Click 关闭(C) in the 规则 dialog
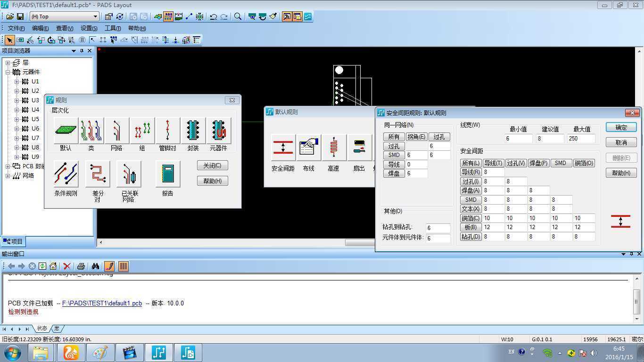The height and width of the screenshot is (362, 644). pos(213,165)
